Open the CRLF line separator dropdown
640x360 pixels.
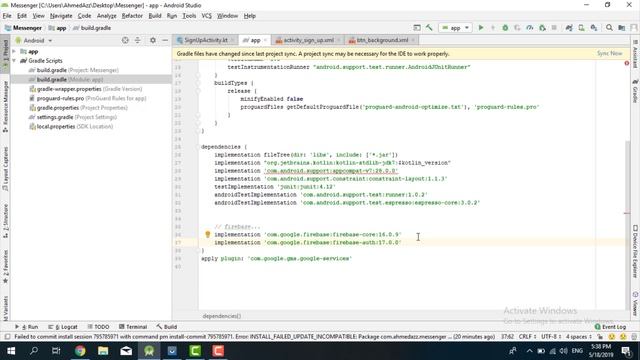point(527,337)
